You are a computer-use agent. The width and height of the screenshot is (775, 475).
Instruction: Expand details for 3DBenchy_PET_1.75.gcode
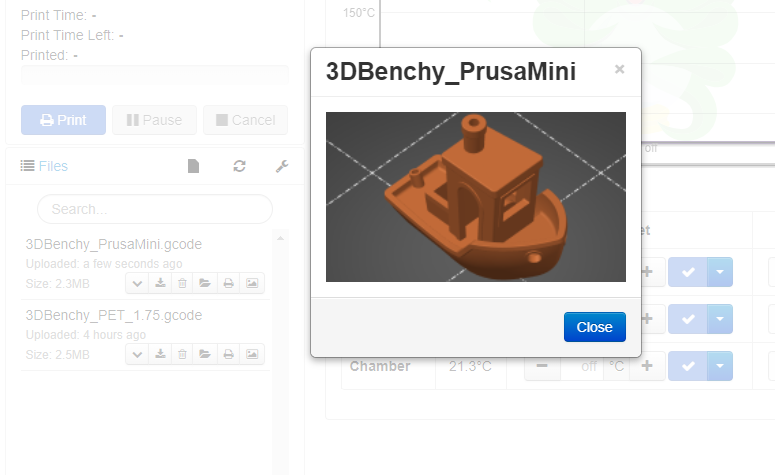[137, 354]
